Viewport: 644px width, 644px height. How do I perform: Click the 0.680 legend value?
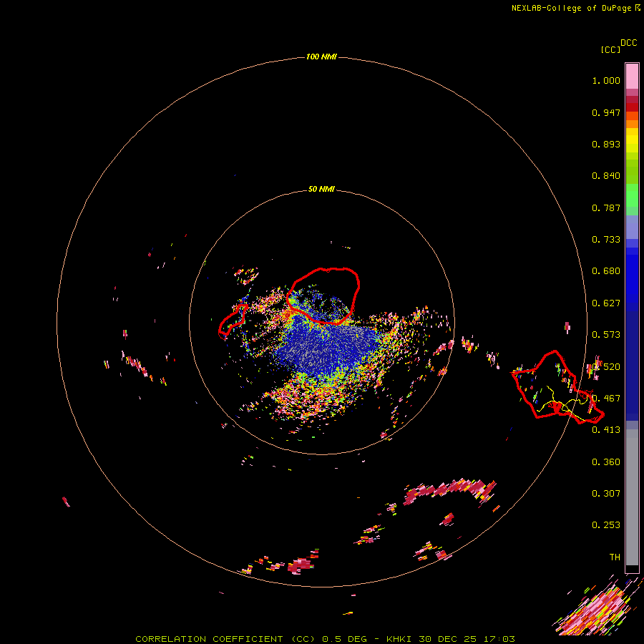[x=606, y=271]
